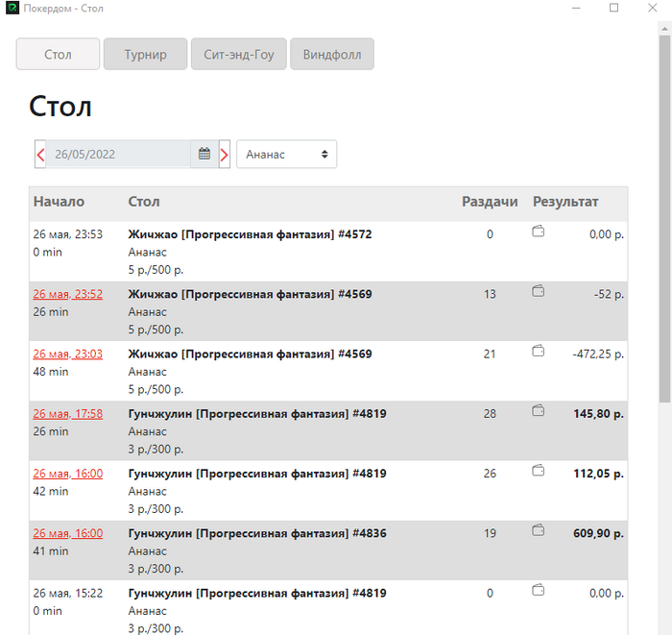Click wallet icon in the 609,90 р. row
Image resolution: width=672 pixels, height=635 pixels.
539,530
